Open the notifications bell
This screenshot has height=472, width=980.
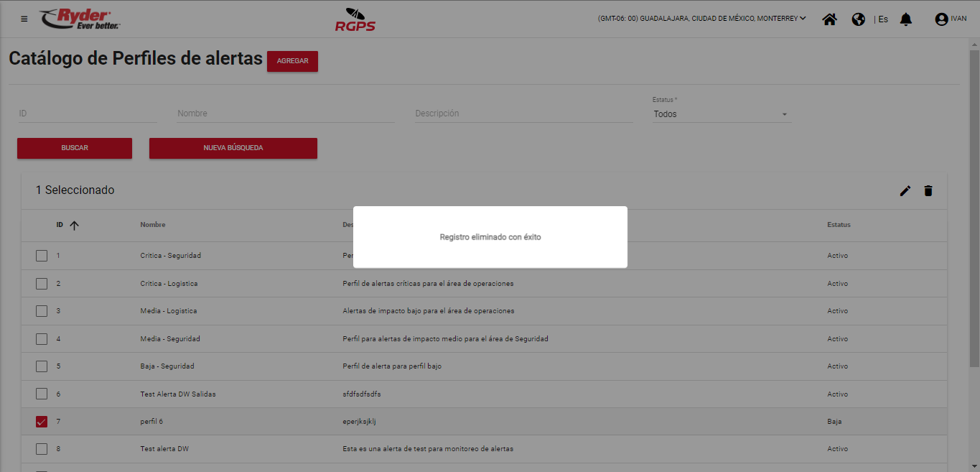pyautogui.click(x=906, y=19)
